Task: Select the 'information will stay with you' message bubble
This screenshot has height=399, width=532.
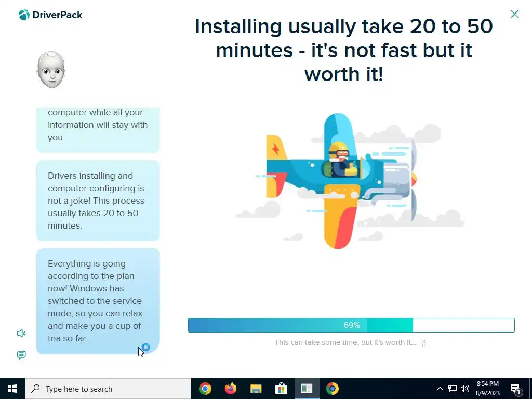Action: [98, 129]
